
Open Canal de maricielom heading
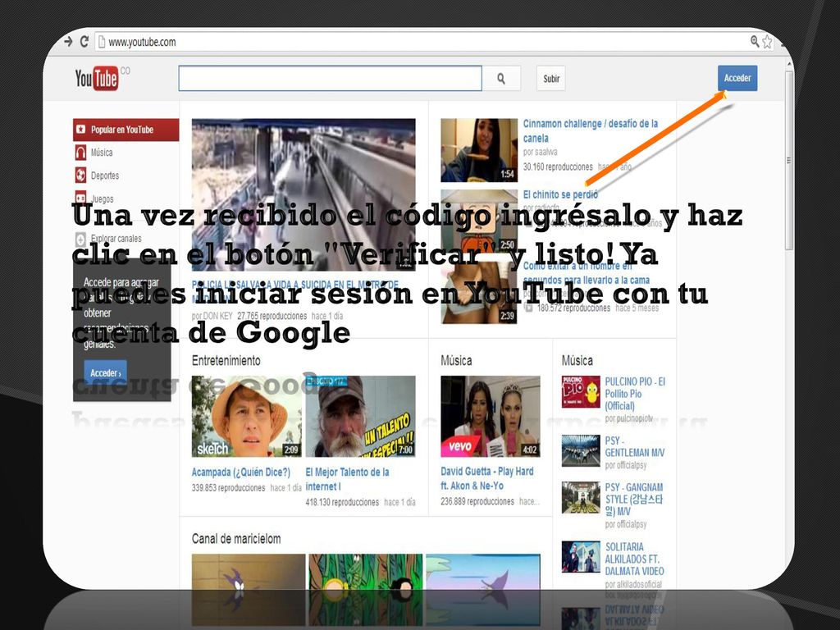coord(236,538)
